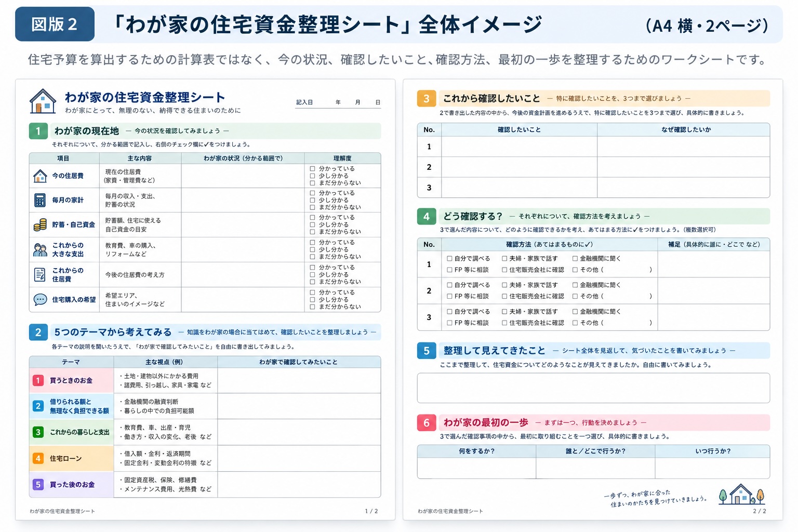This screenshot has width=798, height=532.
Task: Click the speech bubble icon for 住宅購入の希望
Action: point(40,300)
